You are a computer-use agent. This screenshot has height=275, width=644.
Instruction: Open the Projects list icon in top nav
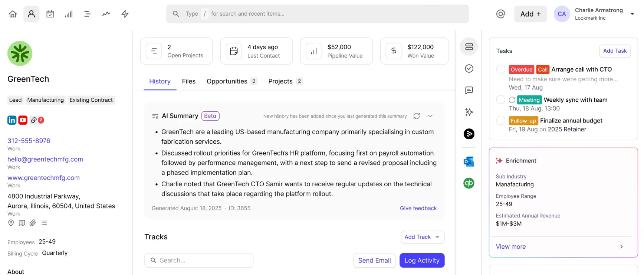point(88,14)
